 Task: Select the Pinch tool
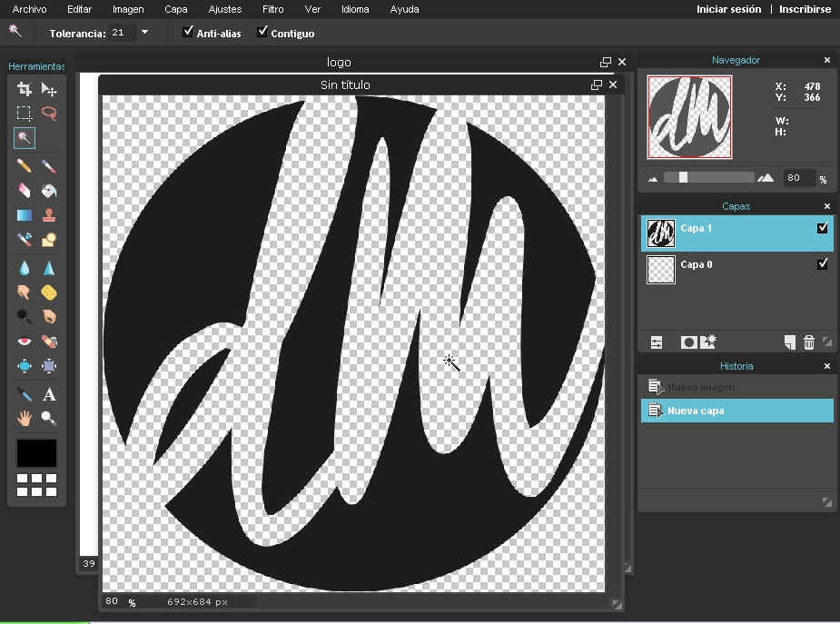point(49,366)
